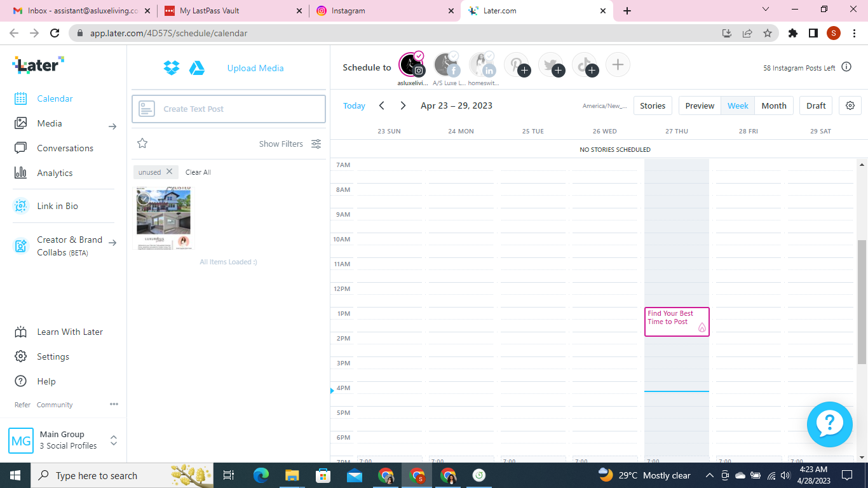This screenshot has height=488, width=868.
Task: Open the Main Group switcher
Action: [x=64, y=440]
